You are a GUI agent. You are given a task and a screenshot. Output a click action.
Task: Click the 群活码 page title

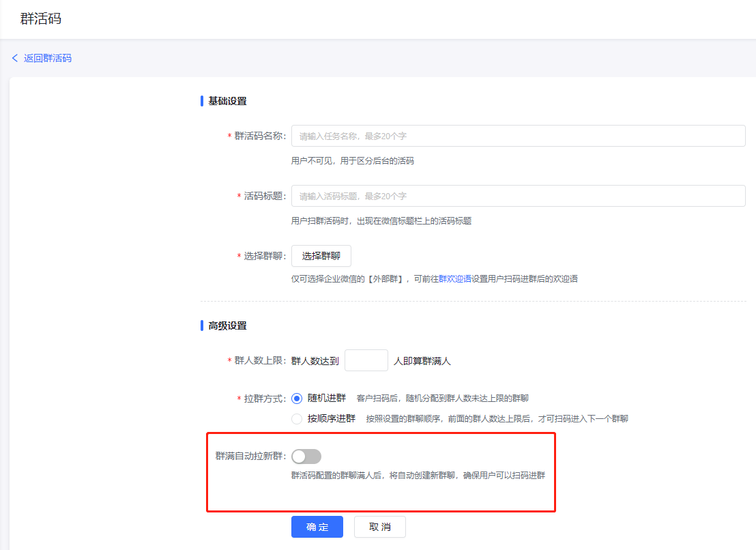coord(41,19)
